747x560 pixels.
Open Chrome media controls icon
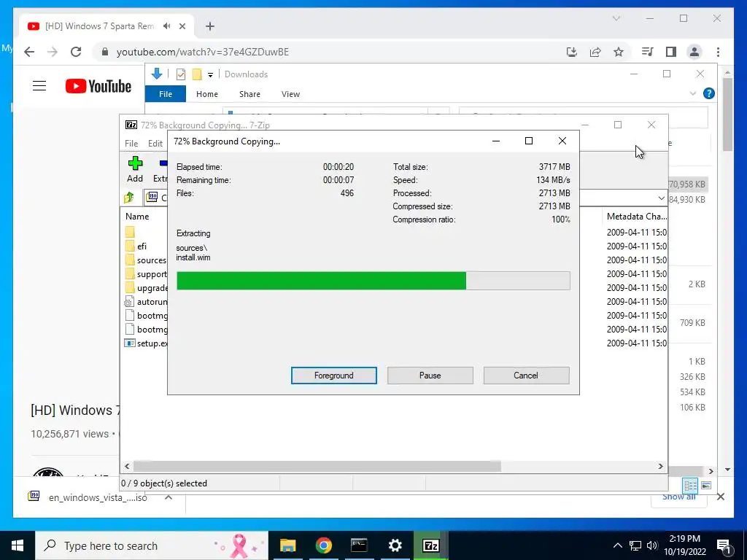point(648,52)
